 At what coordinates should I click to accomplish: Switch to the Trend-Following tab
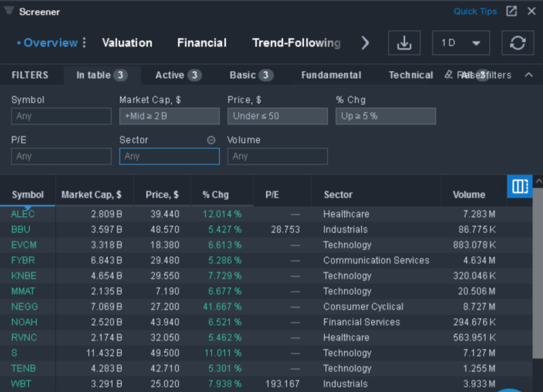(x=297, y=43)
